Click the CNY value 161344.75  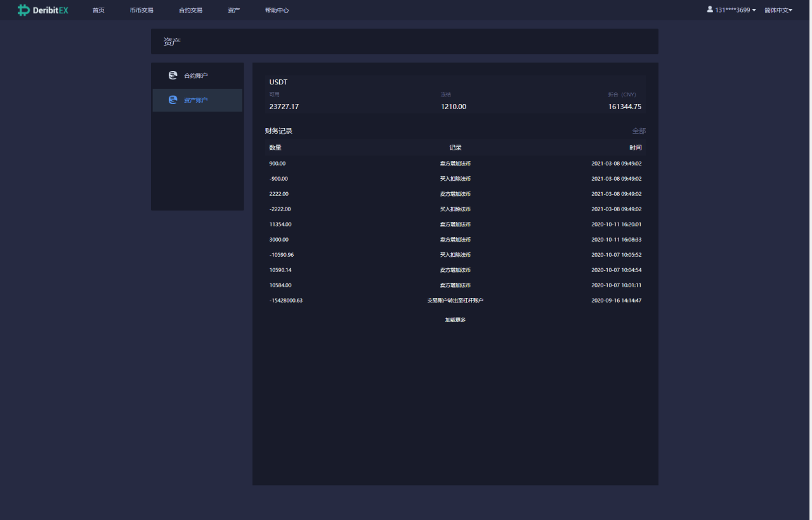[x=625, y=107]
